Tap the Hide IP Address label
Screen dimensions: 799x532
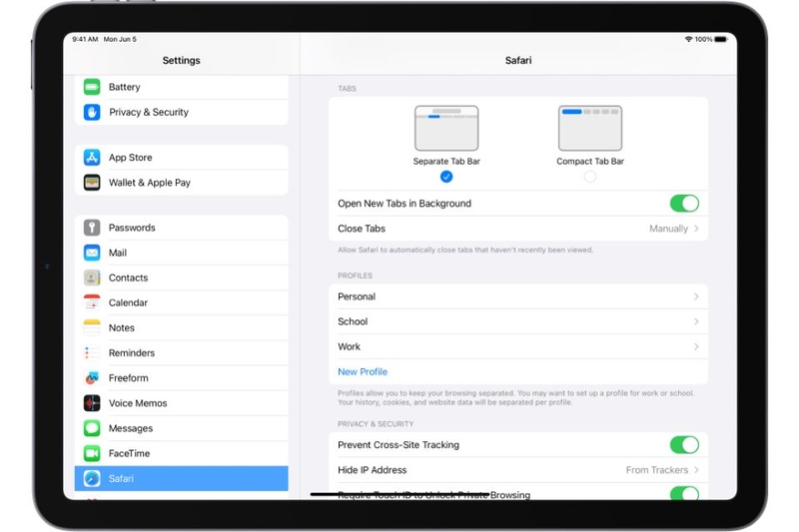[x=372, y=470]
